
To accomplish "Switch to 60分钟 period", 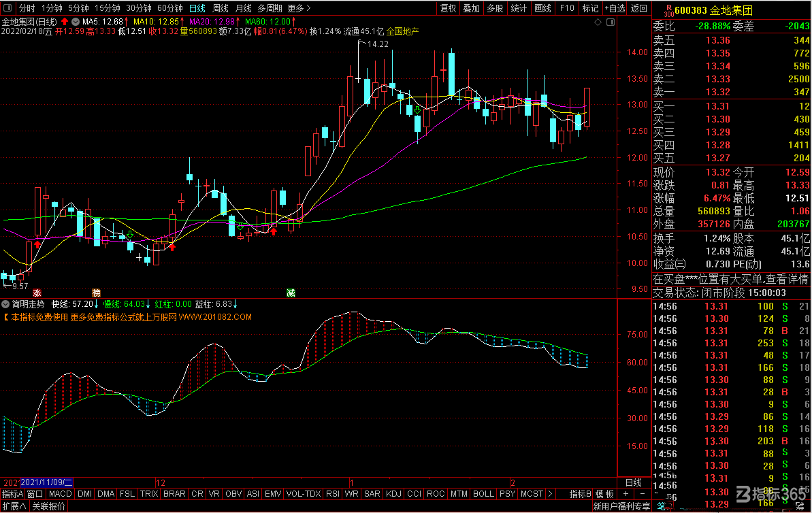I will 170,8.
